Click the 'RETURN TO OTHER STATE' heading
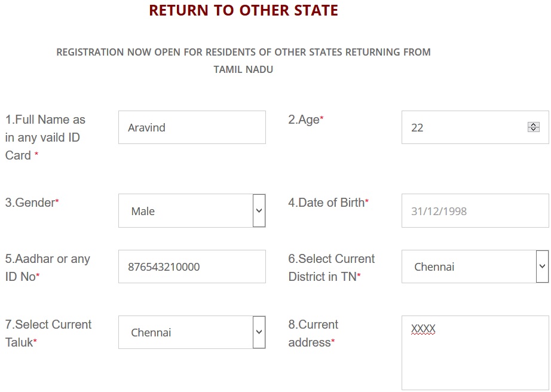The height and width of the screenshot is (392, 551). pyautogui.click(x=243, y=11)
